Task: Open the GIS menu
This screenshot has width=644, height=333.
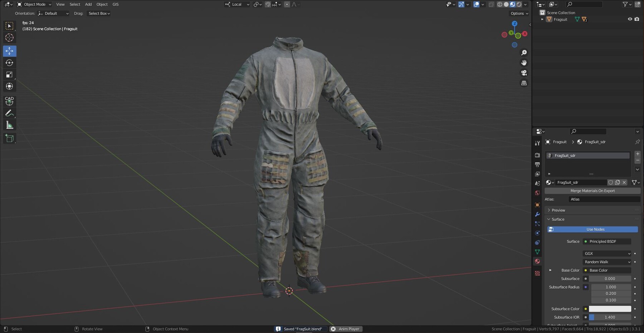Action: pyautogui.click(x=115, y=4)
